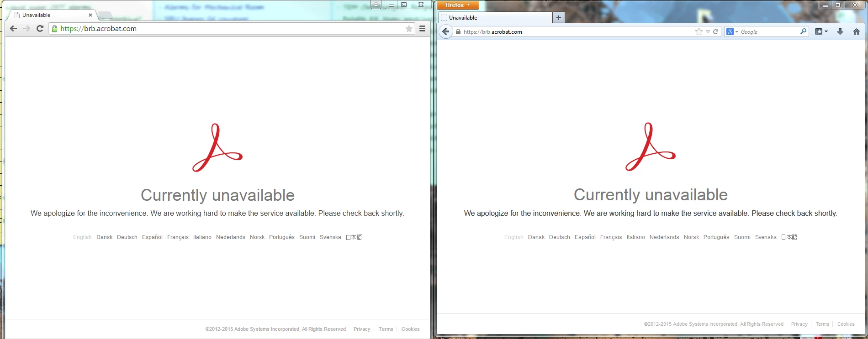
Task: Select Suomi in the Chrome page
Action: 307,237
